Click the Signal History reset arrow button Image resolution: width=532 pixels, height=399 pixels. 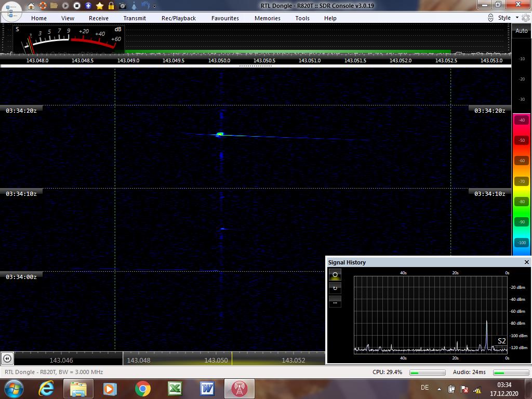point(335,288)
